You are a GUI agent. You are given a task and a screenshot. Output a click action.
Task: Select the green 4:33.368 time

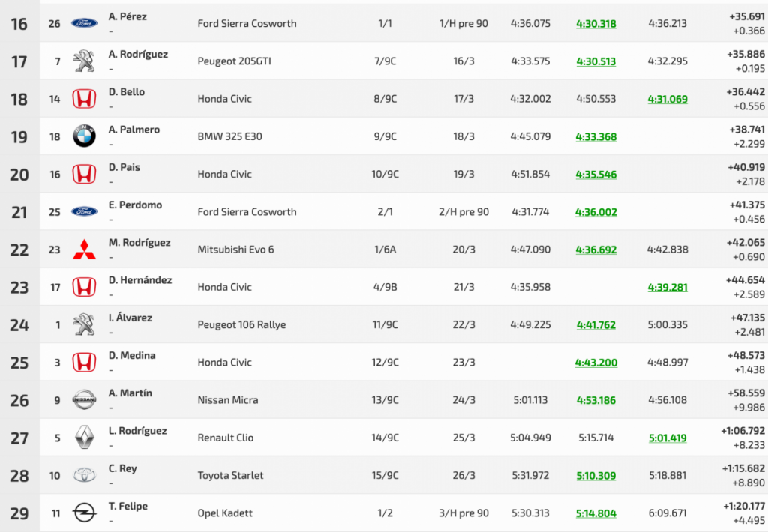click(x=595, y=136)
